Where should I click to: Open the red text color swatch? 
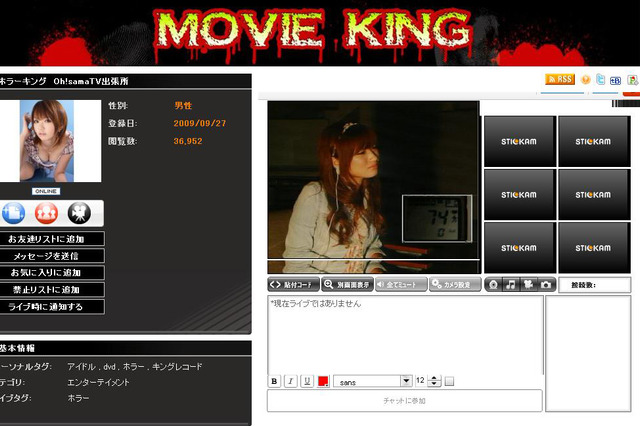[323, 381]
